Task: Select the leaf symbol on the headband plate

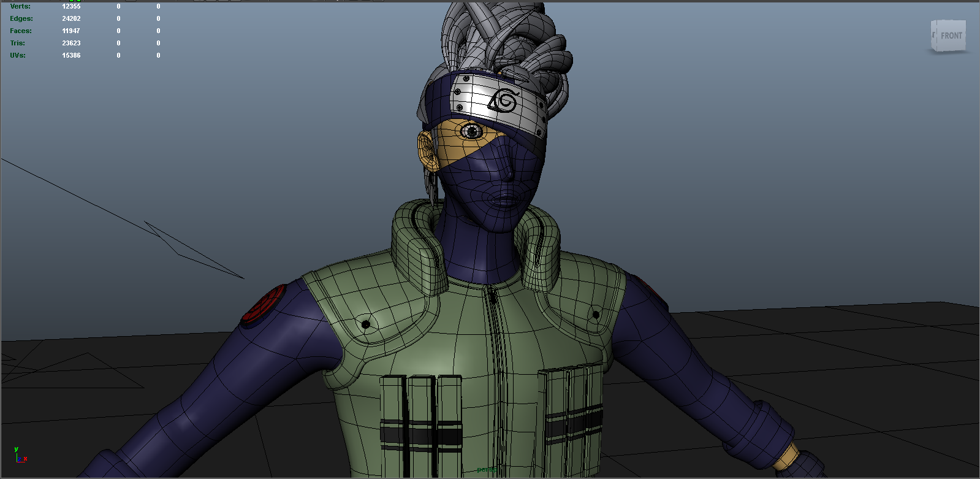Action: point(504,101)
